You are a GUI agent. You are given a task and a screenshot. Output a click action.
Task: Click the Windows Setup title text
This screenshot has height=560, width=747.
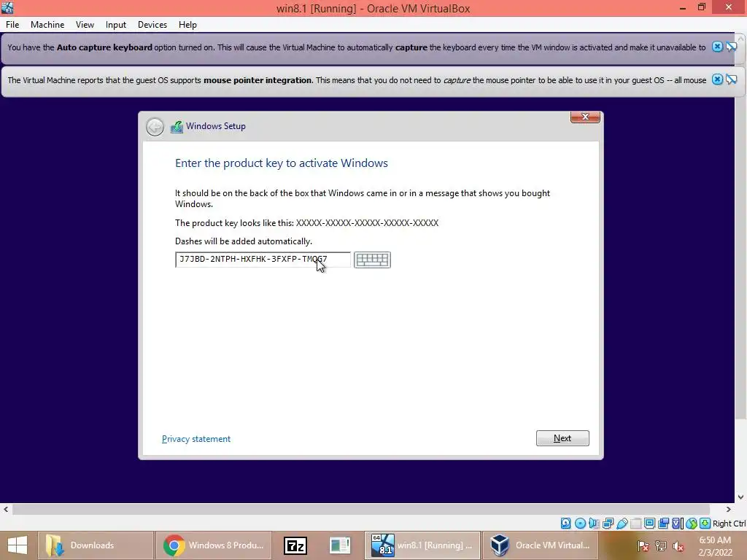[216, 126]
